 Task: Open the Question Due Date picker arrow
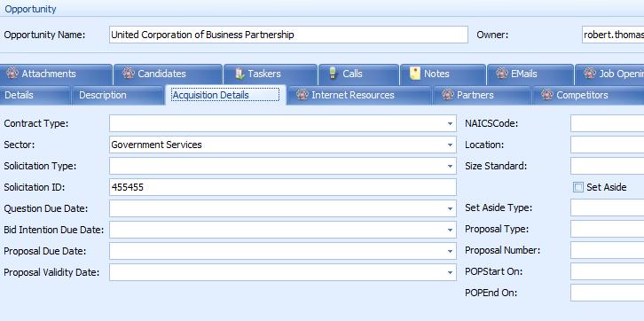pyautogui.click(x=450, y=209)
